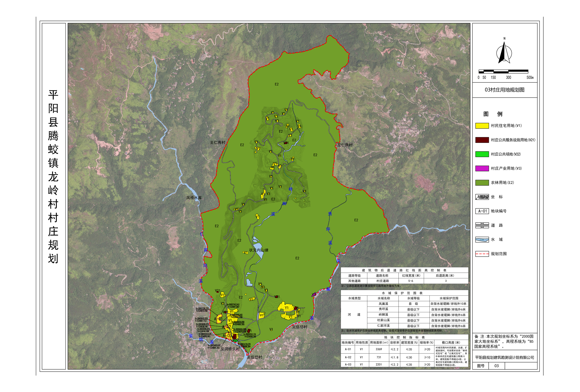
Task: Click the 容积率 column header
Action: coord(394,342)
